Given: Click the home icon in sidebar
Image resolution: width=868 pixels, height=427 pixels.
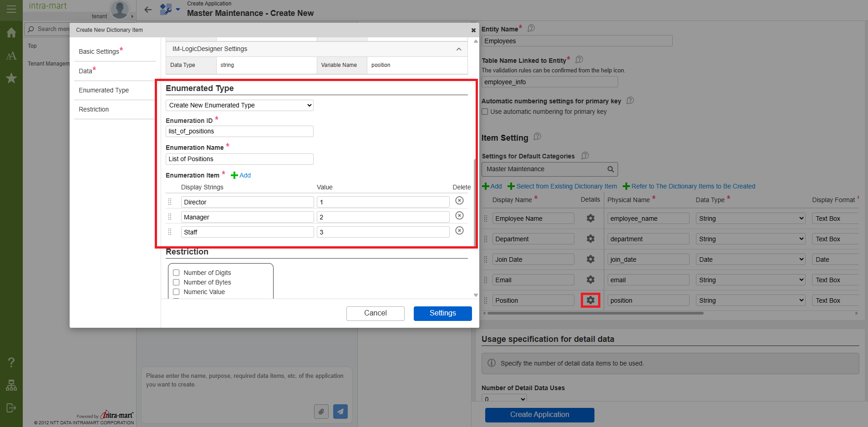Looking at the screenshot, I should (x=11, y=33).
